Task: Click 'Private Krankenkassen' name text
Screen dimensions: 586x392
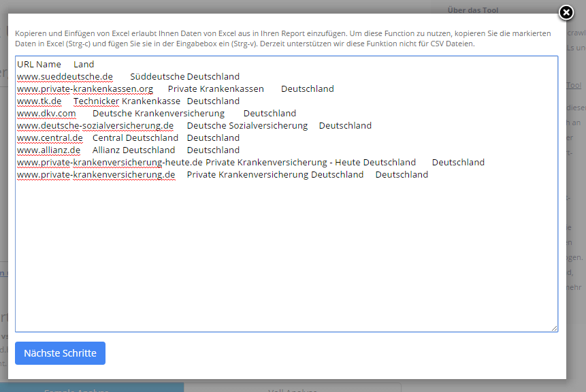Action: point(216,89)
